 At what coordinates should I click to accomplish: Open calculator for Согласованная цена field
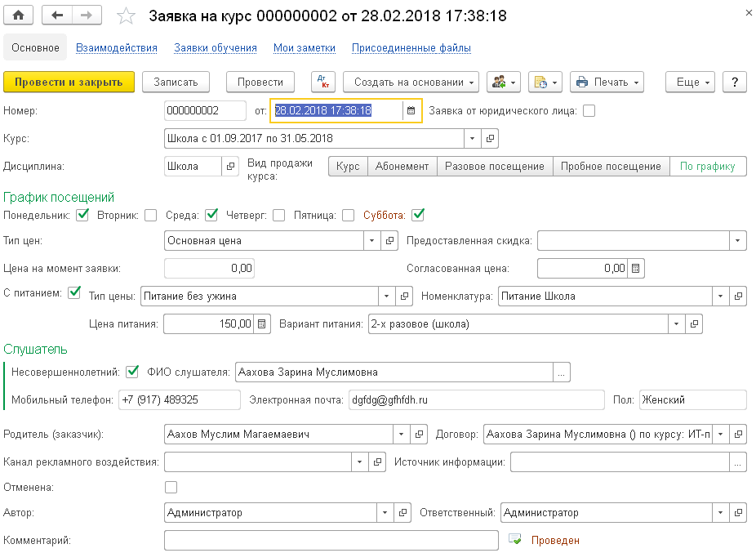click(x=636, y=268)
